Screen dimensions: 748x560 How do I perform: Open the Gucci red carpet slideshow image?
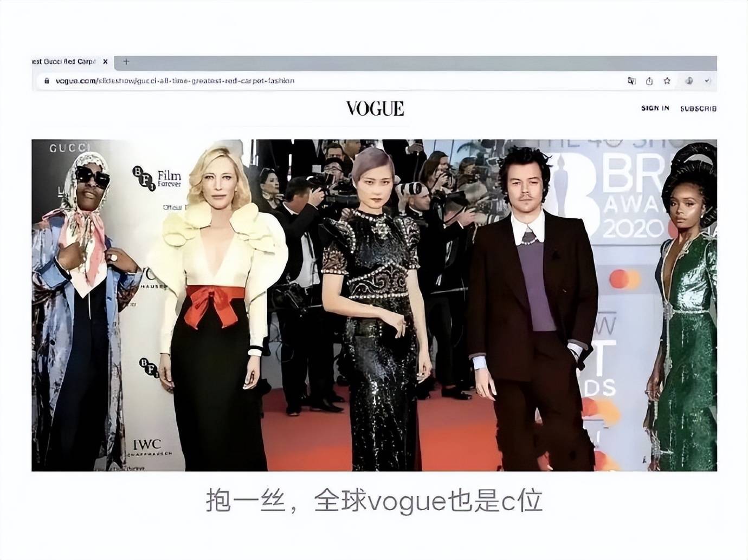pyautogui.click(x=374, y=305)
